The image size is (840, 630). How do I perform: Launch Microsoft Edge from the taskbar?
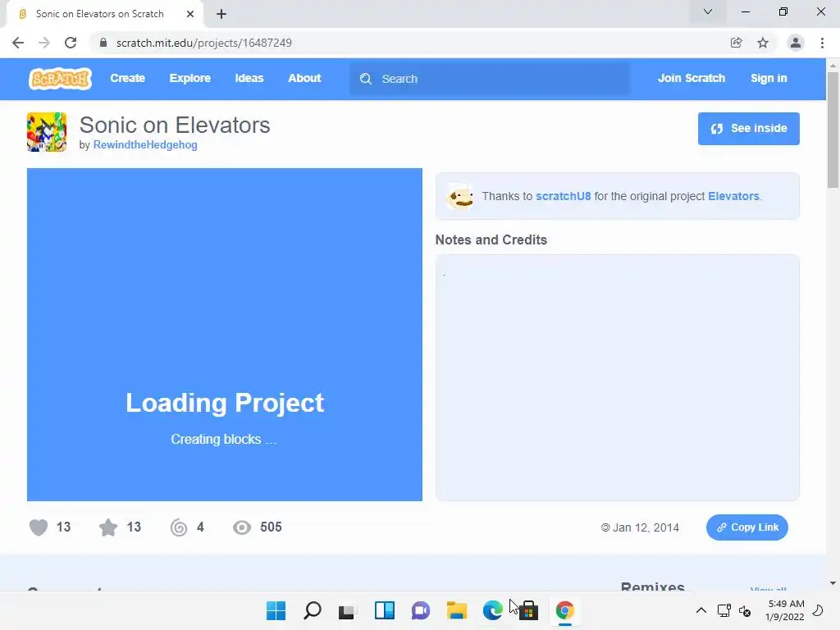(x=492, y=610)
